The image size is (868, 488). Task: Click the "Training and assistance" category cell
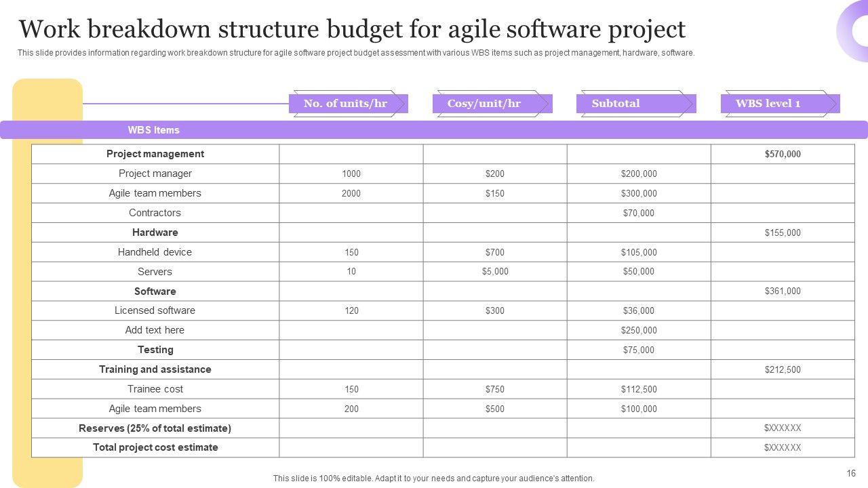click(x=155, y=369)
